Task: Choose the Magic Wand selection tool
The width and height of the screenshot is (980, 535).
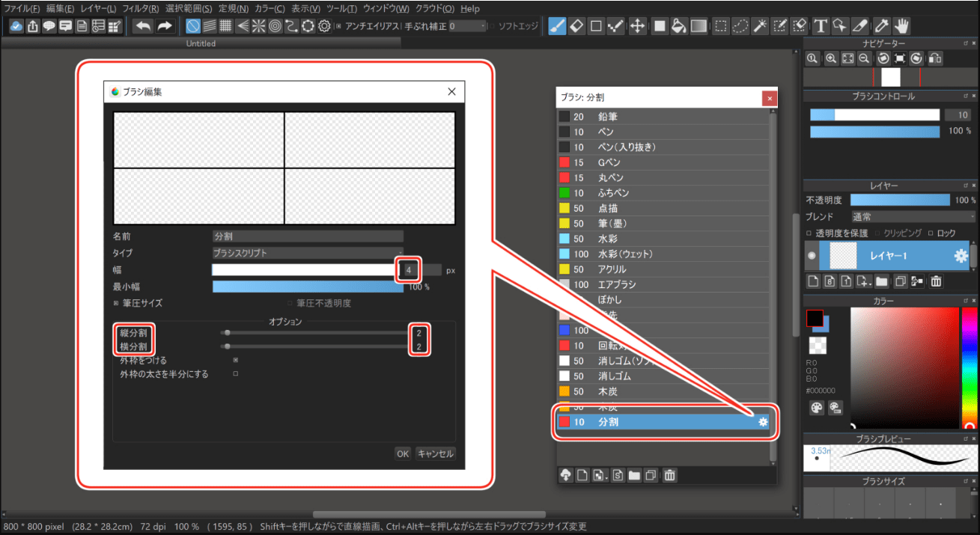Action: (760, 26)
